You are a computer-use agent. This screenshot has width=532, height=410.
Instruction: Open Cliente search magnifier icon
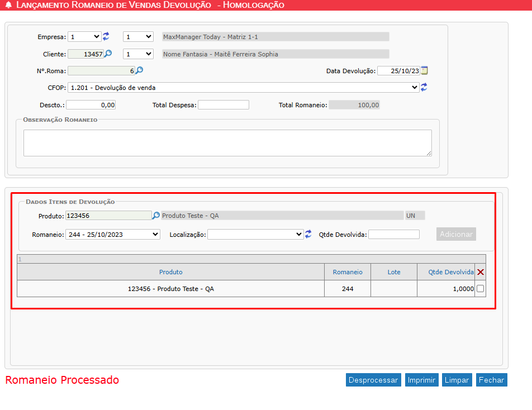coord(108,54)
